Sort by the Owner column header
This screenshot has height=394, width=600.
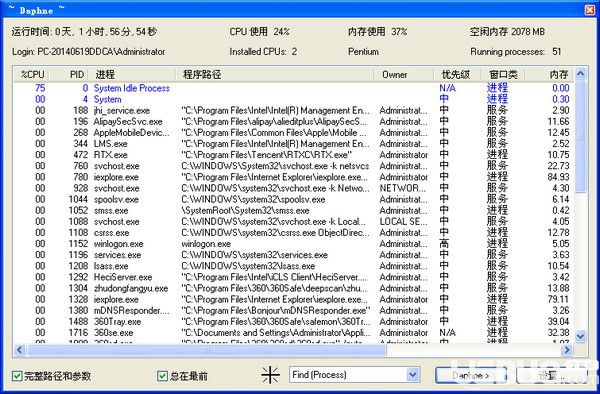click(403, 75)
